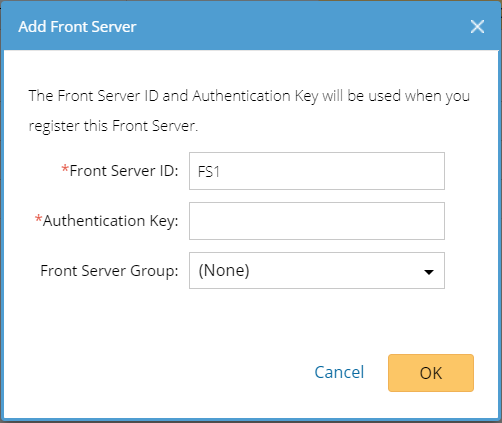Screen dimensions: 502x423
Task: Cancel adding the front server
Action: point(339,372)
